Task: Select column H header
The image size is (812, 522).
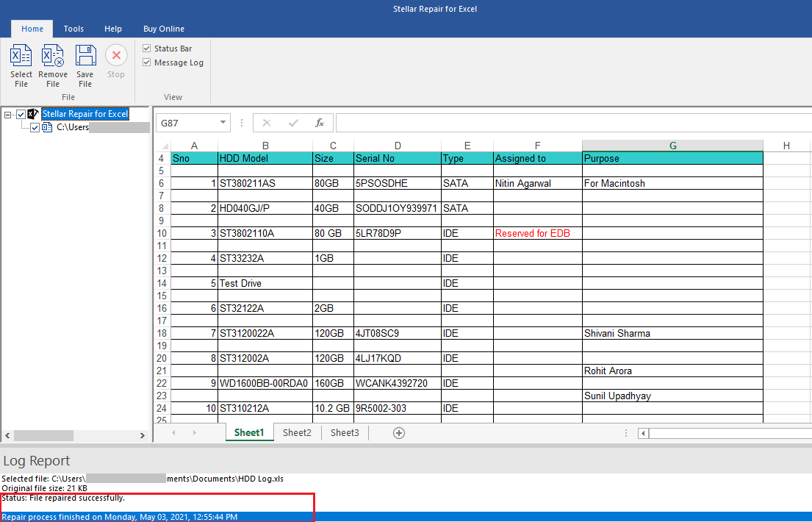Action: 786,146
